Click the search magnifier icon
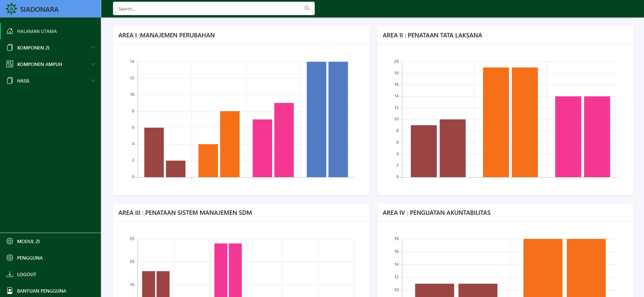The width and height of the screenshot is (644, 297). [307, 8]
